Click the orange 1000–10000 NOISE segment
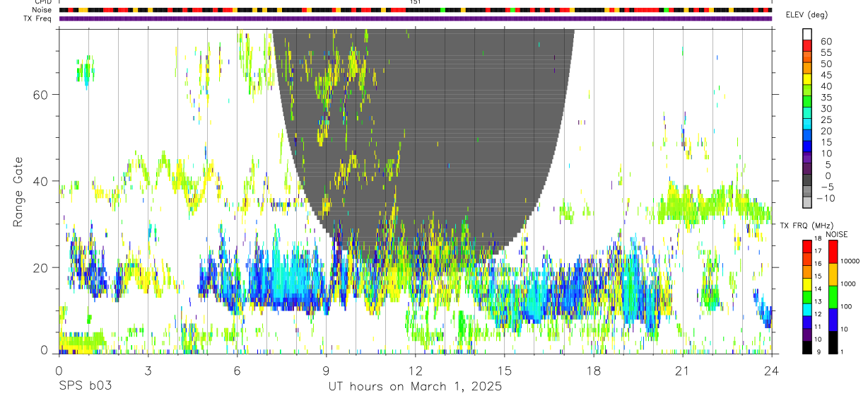The width and height of the screenshot is (868, 401). pos(833,274)
